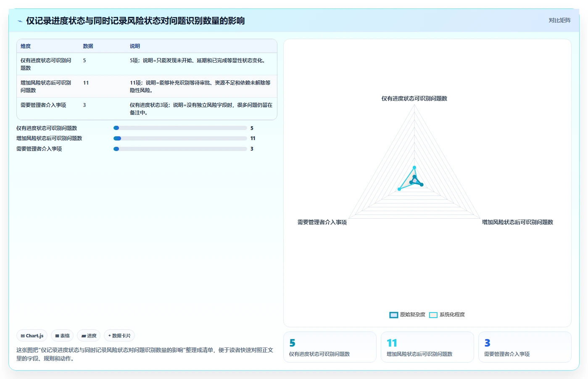This screenshot has height=379, width=588.
Task: Click the 需要管理者介入事项 progress bar
Action: coord(180,149)
